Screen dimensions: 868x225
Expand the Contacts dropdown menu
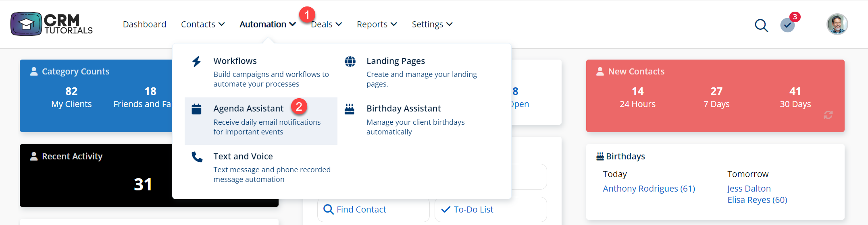pos(203,25)
